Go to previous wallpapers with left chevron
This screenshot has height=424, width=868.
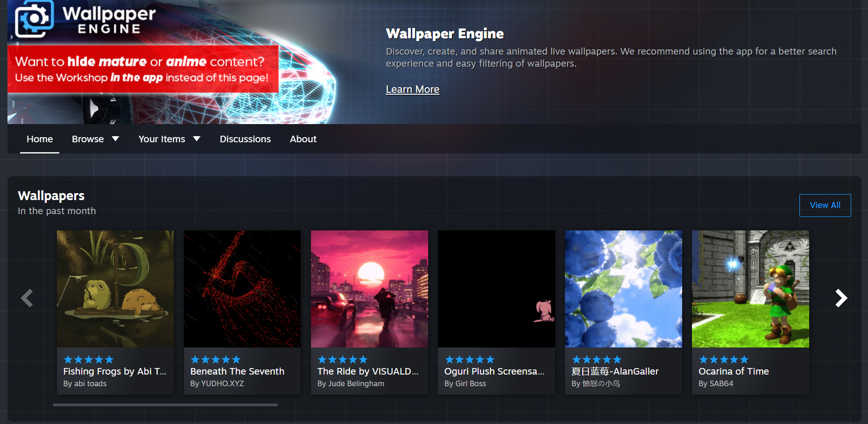click(27, 298)
